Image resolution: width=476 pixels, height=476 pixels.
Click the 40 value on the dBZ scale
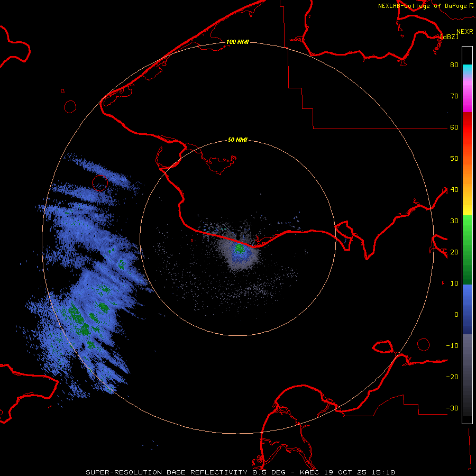point(454,190)
